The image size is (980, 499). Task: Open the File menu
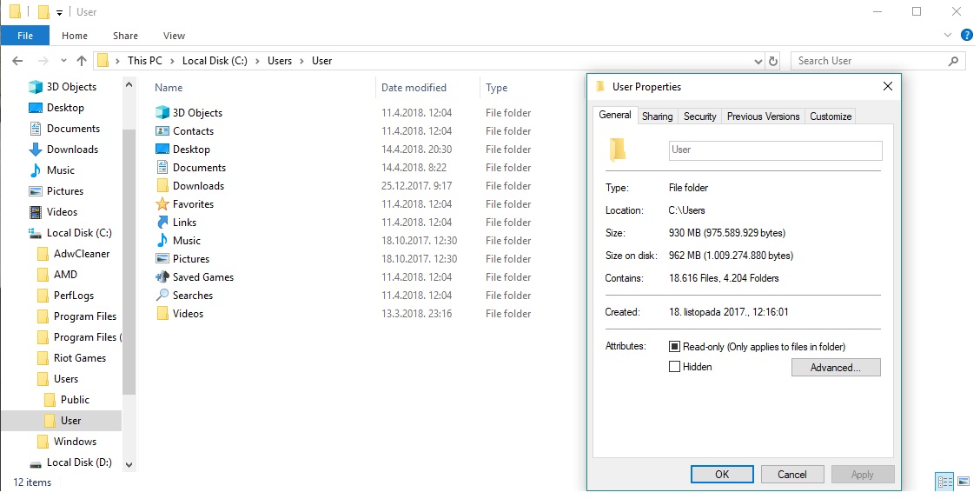click(x=25, y=36)
